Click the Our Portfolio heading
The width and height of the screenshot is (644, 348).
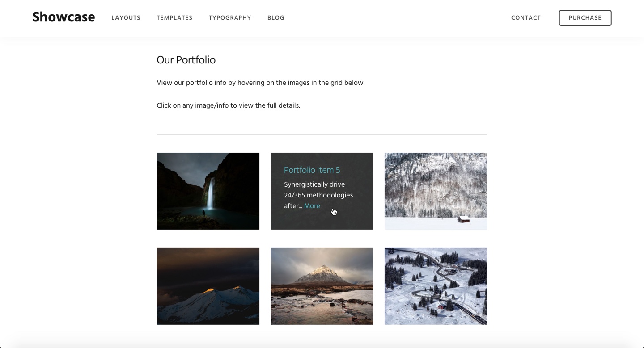pyautogui.click(x=186, y=60)
